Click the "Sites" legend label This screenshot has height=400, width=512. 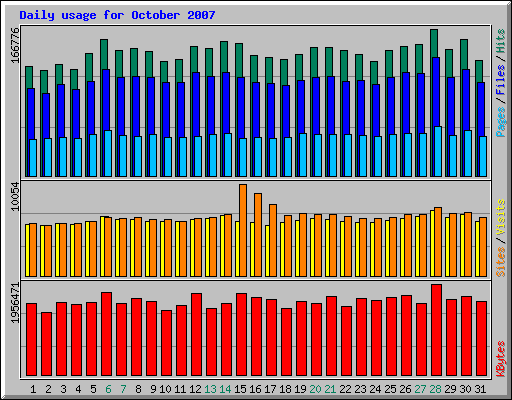[x=501, y=262]
